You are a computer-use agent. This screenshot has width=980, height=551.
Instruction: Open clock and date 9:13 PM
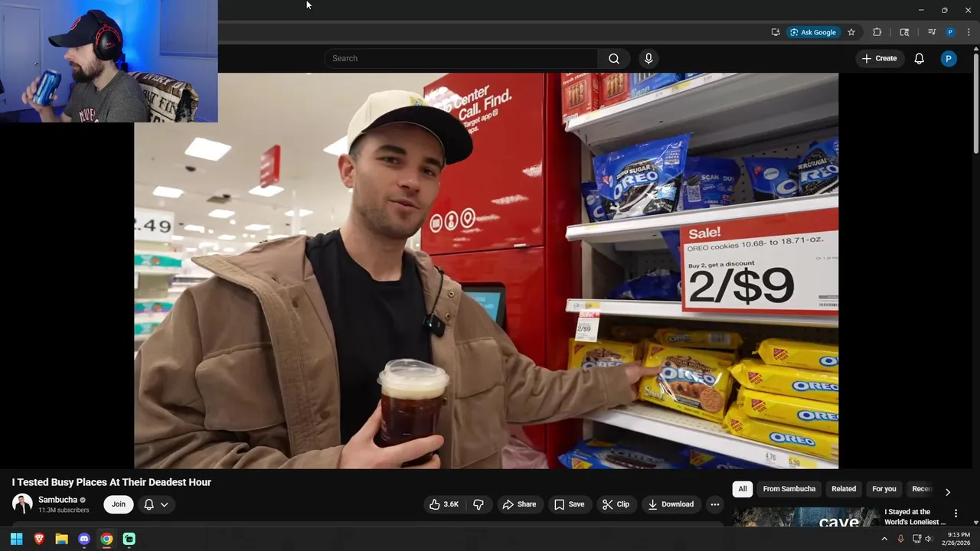[x=958, y=539]
